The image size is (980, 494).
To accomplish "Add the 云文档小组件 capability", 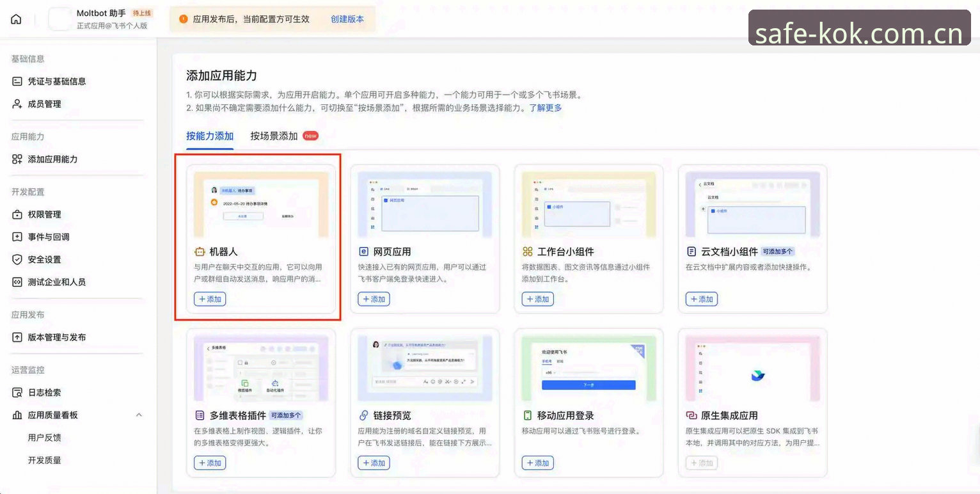I will (x=701, y=299).
